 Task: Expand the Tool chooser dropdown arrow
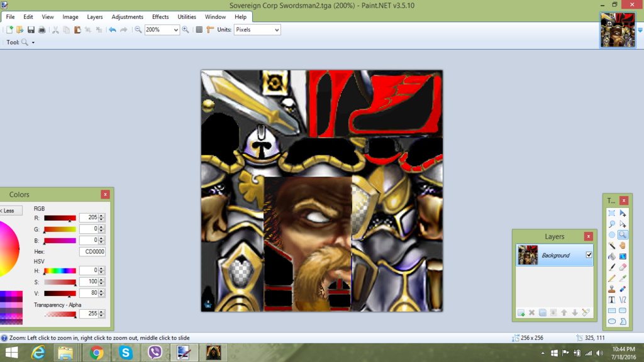pyautogui.click(x=33, y=42)
